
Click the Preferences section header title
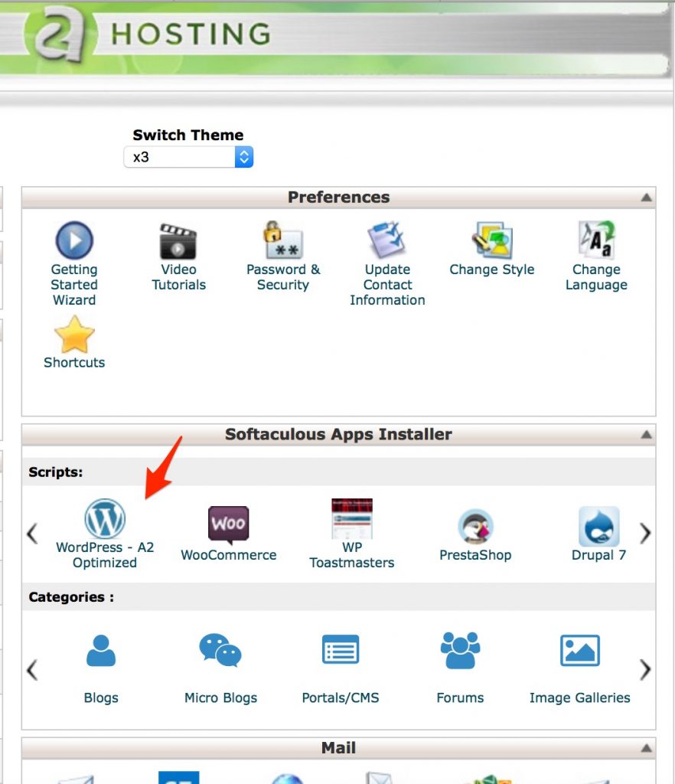click(339, 197)
